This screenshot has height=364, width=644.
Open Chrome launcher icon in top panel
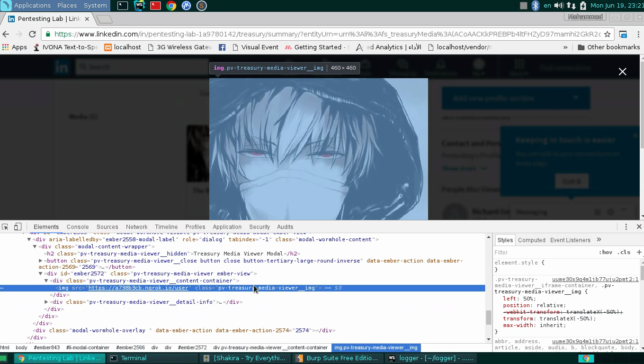pyautogui.click(x=171, y=6)
